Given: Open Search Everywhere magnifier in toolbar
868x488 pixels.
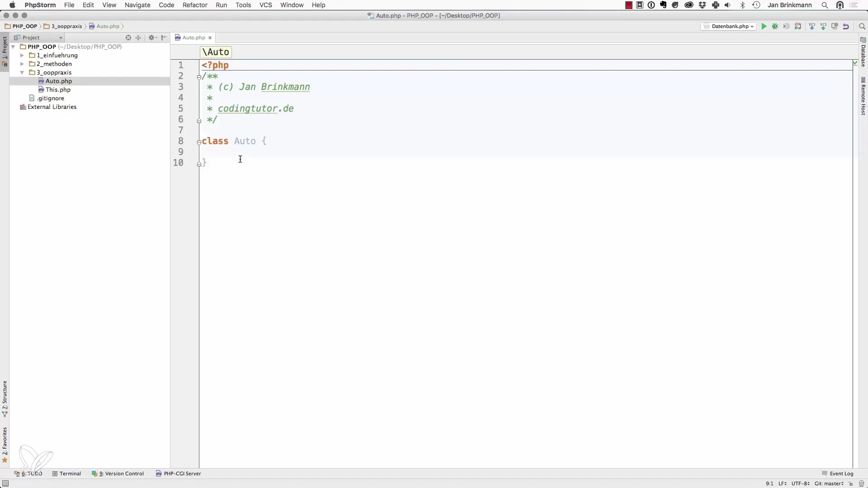Looking at the screenshot, I should pyautogui.click(x=862, y=26).
